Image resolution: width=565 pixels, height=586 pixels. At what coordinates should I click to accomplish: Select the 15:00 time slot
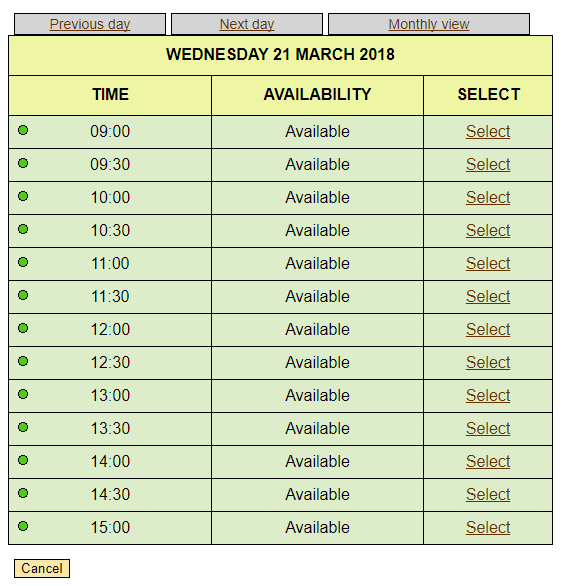coord(488,527)
